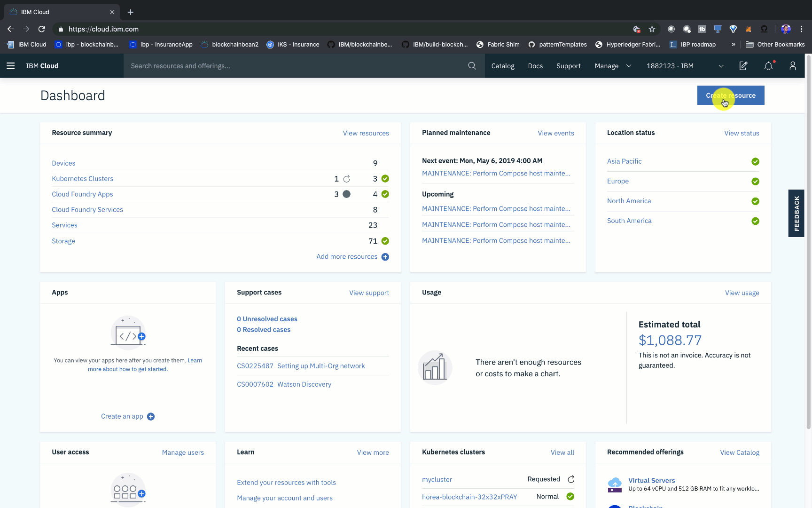Open Cloud Foundry Services link
Screen dimensions: 812x508
pyautogui.click(x=87, y=210)
